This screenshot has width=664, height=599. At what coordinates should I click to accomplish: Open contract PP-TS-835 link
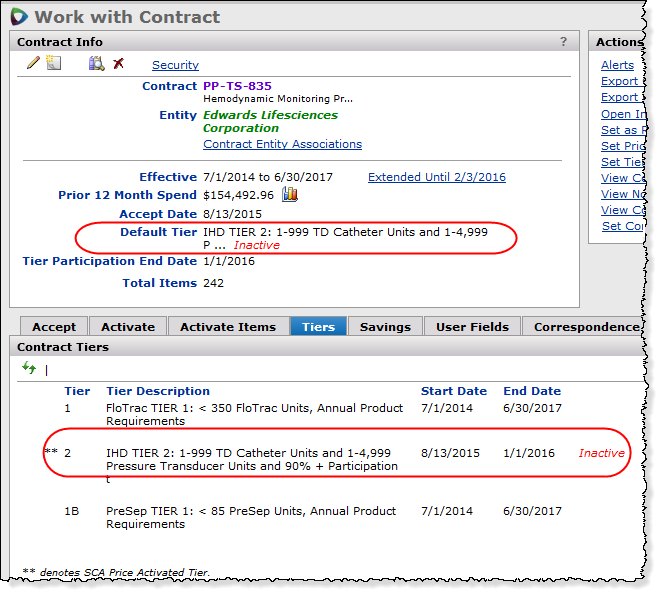[x=237, y=86]
